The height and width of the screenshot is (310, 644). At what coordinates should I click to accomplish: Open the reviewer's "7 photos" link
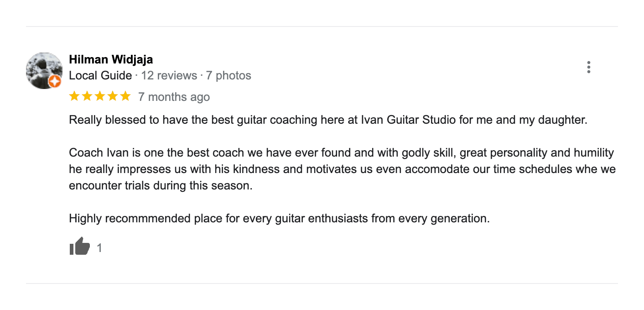[229, 75]
